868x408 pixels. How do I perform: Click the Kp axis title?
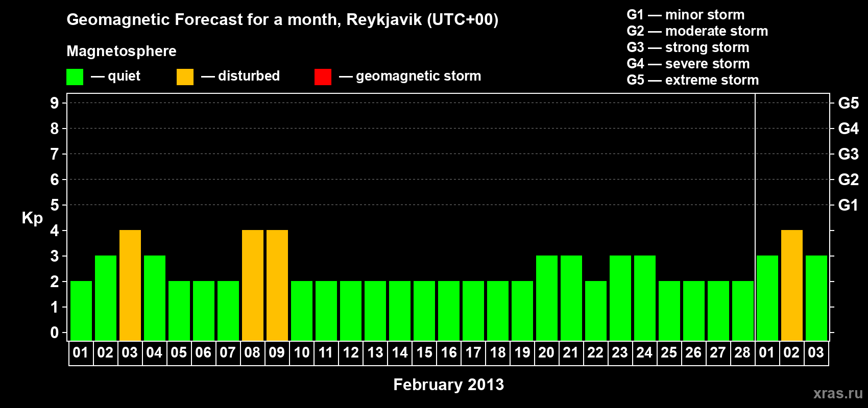pos(32,218)
